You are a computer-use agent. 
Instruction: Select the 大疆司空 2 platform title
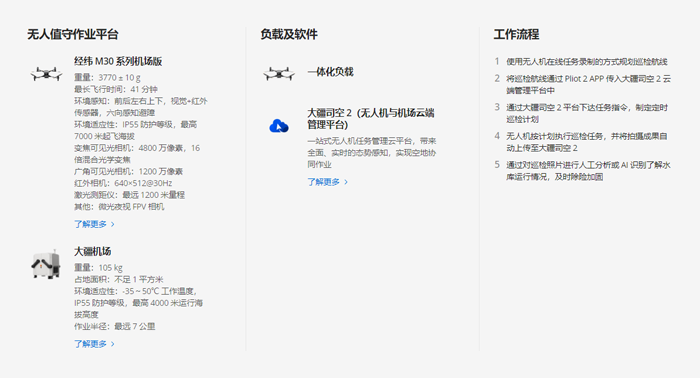371,119
